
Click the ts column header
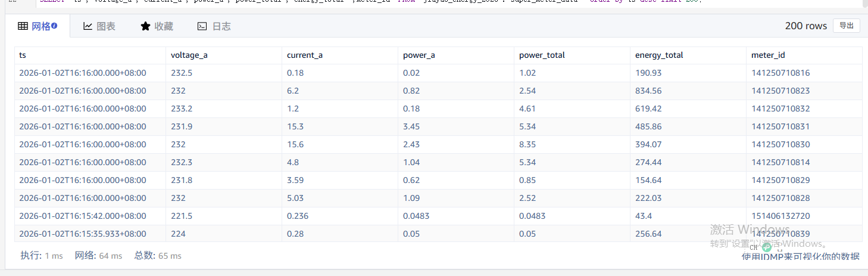(x=23, y=55)
